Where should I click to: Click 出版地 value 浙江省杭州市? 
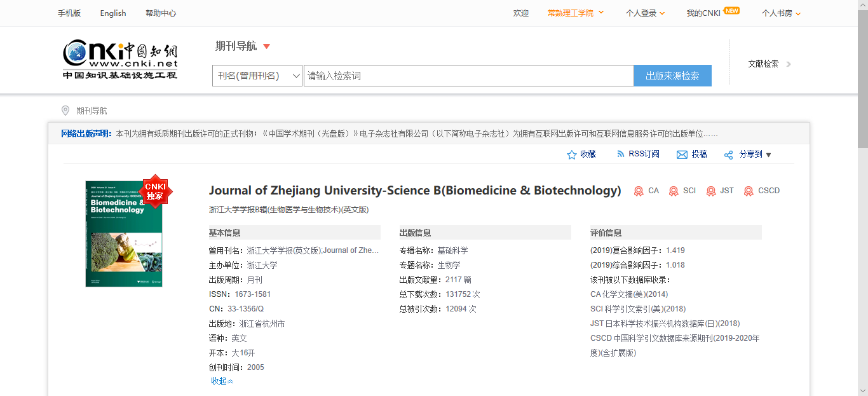coord(262,324)
